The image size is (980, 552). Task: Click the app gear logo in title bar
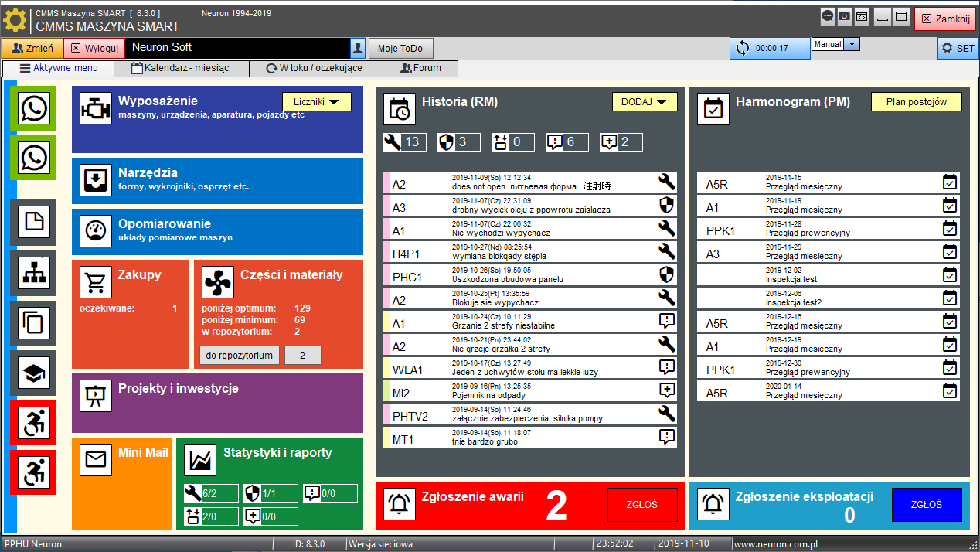click(x=15, y=19)
